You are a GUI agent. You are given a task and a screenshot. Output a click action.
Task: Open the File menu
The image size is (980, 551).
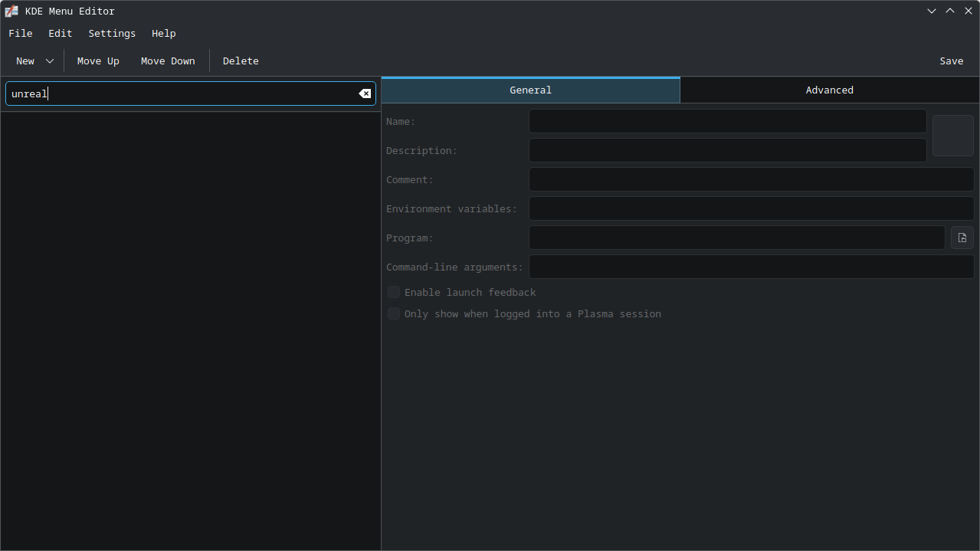pos(21,33)
